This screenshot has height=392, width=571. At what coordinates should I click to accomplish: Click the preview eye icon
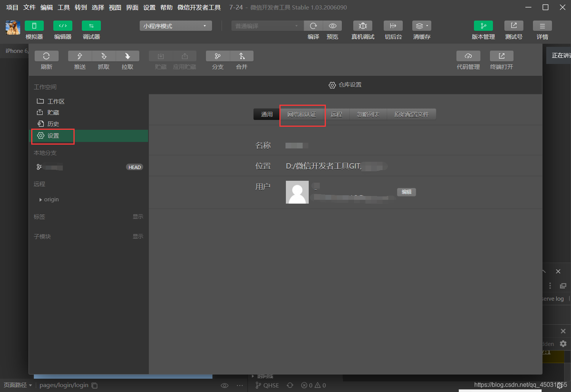click(x=332, y=26)
